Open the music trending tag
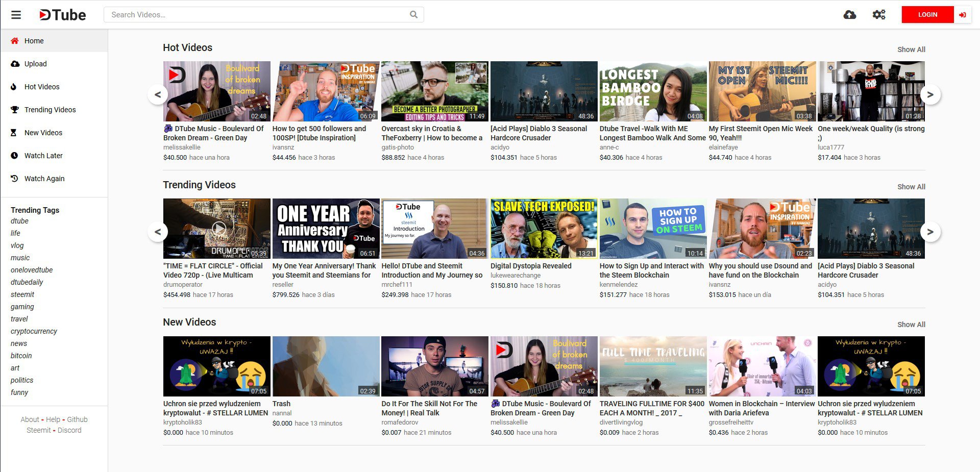 point(20,258)
